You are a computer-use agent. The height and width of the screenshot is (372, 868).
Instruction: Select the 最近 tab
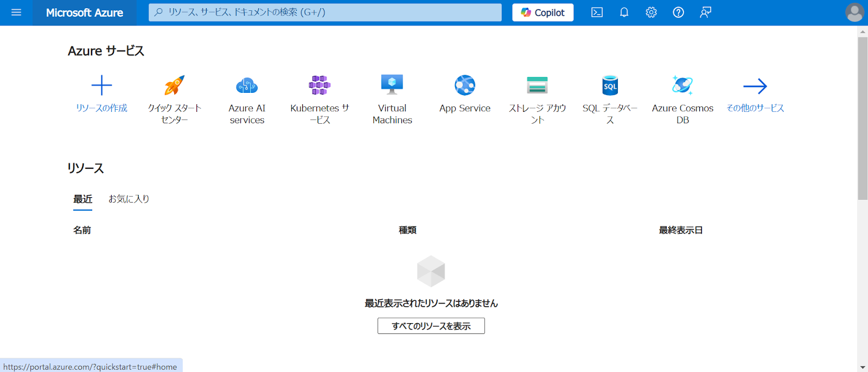coord(82,199)
